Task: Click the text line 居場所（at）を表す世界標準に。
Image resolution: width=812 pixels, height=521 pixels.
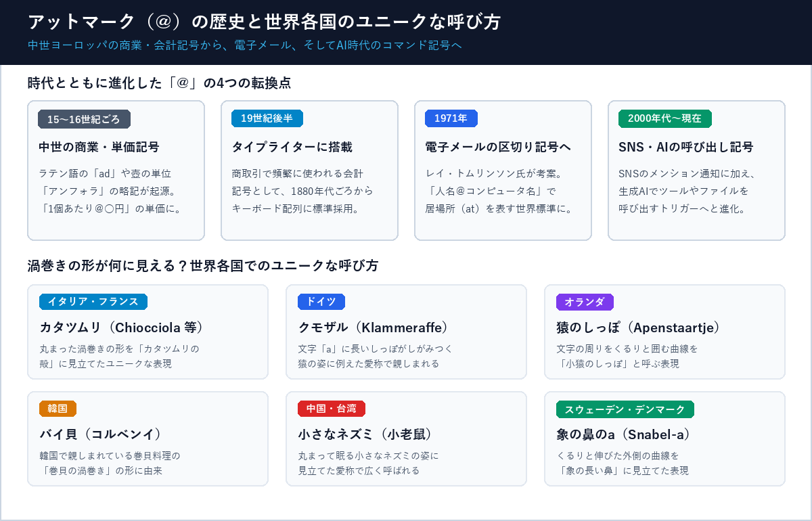Action: [499, 208]
